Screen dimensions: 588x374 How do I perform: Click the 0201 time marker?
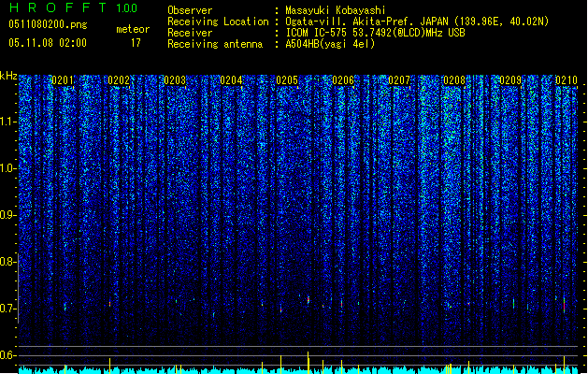(x=63, y=80)
